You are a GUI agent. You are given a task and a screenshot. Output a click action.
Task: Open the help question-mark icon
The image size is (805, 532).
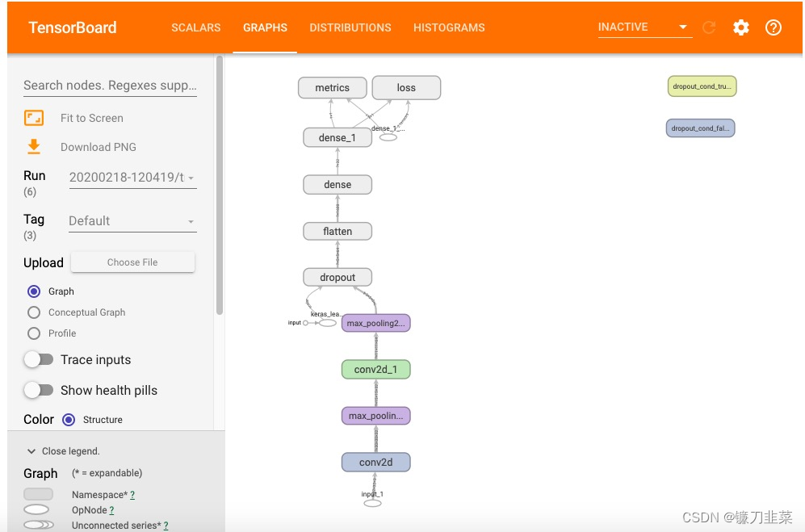[774, 27]
